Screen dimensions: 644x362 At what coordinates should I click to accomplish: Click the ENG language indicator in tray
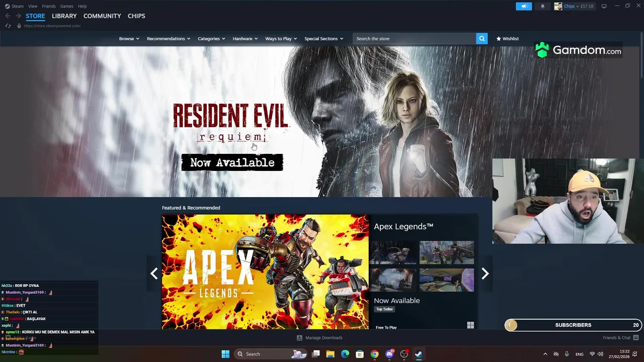580,354
